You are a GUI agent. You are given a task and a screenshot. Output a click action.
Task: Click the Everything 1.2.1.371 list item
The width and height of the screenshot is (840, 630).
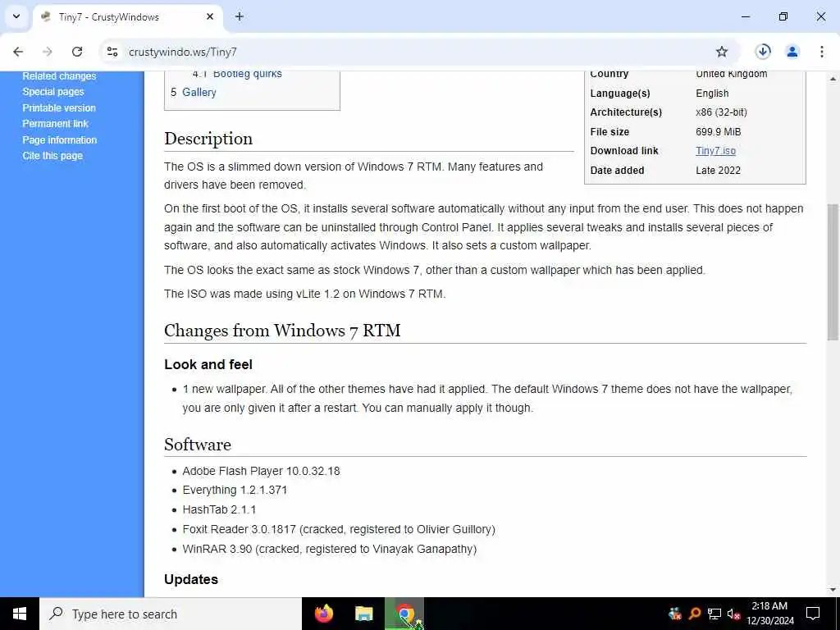pos(235,491)
